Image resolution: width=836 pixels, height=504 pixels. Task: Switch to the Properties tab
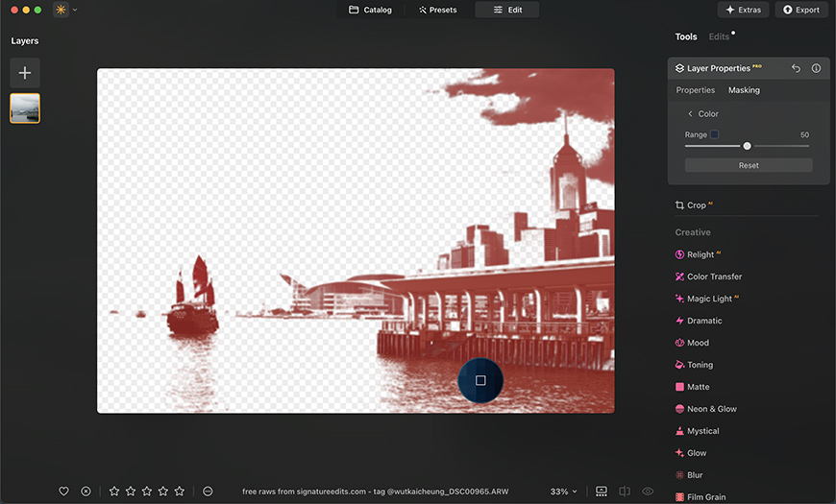pyautogui.click(x=696, y=90)
